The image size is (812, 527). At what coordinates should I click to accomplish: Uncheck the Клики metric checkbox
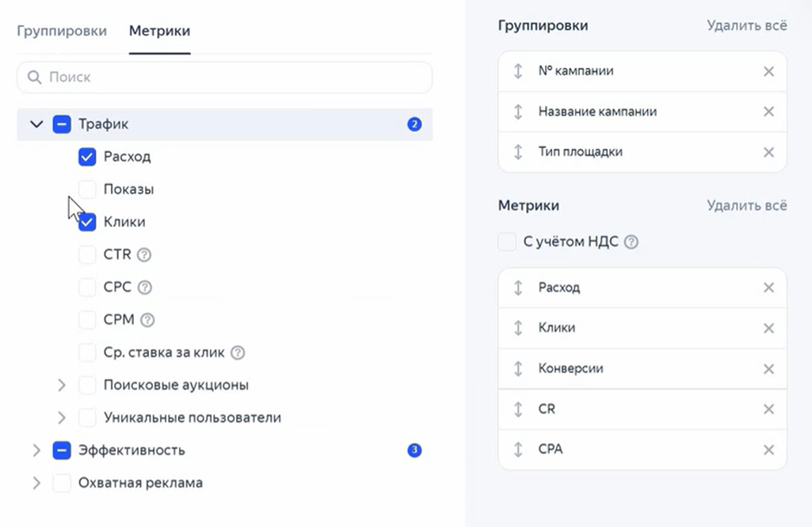click(87, 222)
